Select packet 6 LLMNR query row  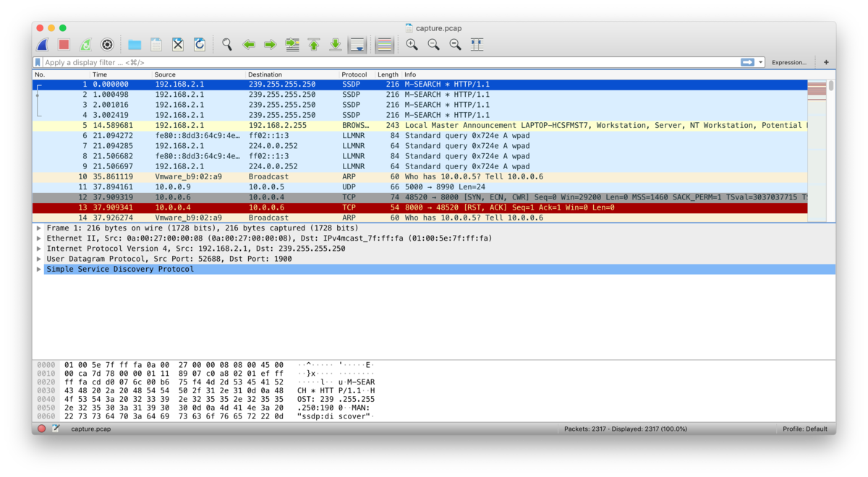[x=420, y=136]
